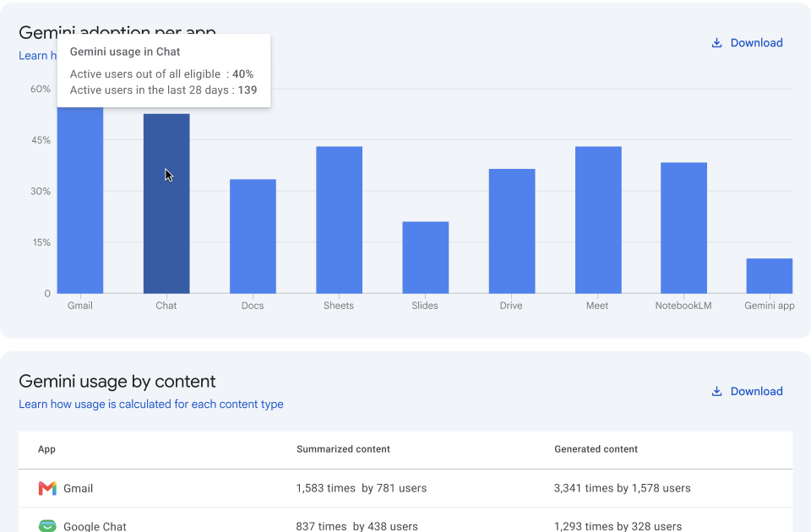Screen dimensions: 811x532
Task: Click the Generated content column header
Action: tap(596, 449)
